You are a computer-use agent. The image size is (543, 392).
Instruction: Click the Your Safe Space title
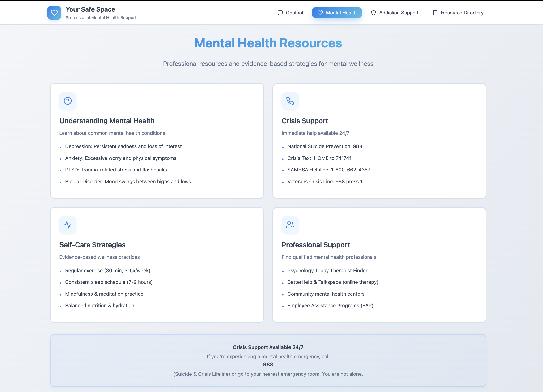click(x=90, y=9)
